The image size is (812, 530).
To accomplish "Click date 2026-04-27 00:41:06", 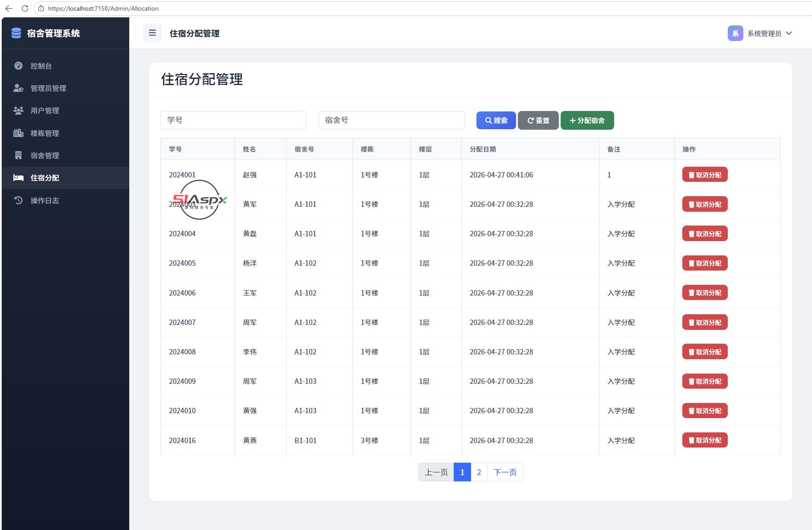I will click(x=501, y=175).
